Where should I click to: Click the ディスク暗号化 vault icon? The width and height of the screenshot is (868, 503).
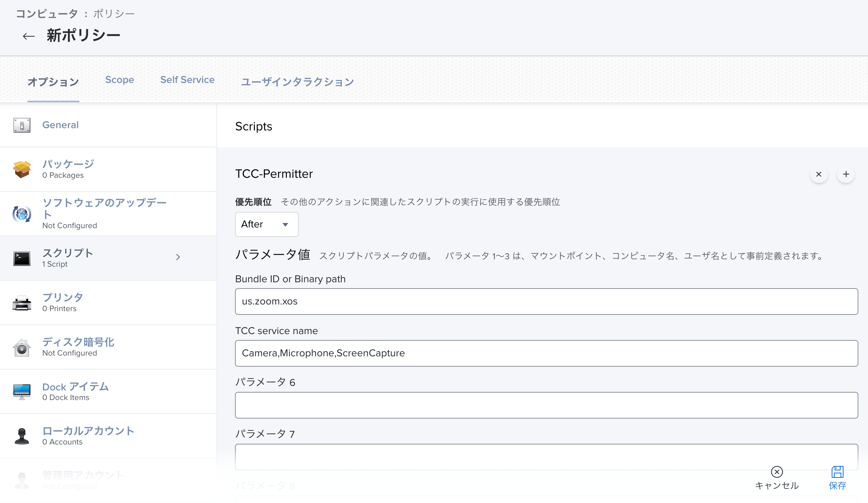pos(22,347)
